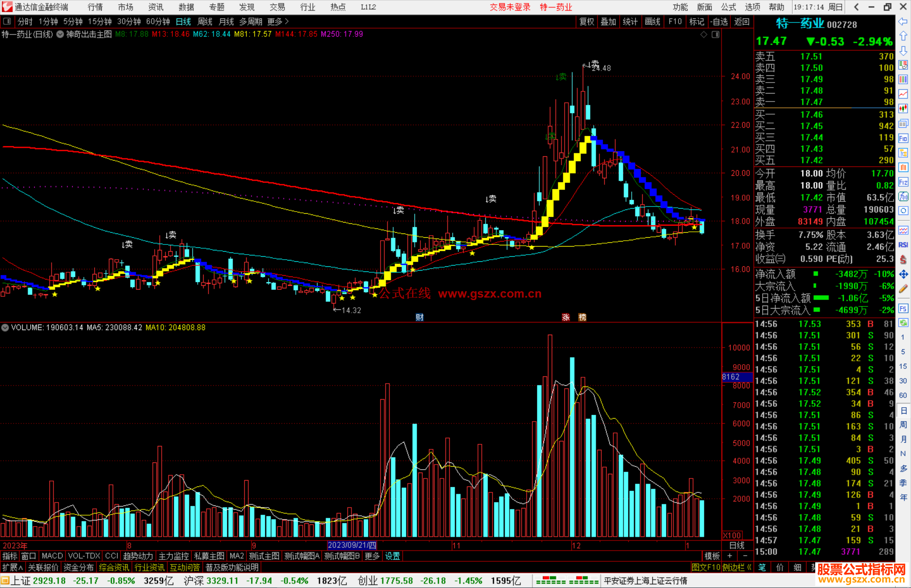Click the four-way move arrows icon

tap(903, 274)
